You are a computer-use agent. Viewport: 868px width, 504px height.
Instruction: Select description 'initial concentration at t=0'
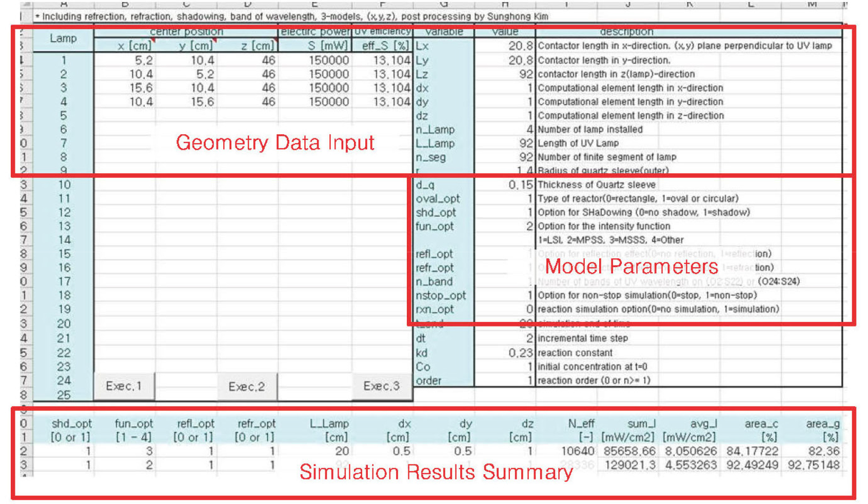(593, 367)
